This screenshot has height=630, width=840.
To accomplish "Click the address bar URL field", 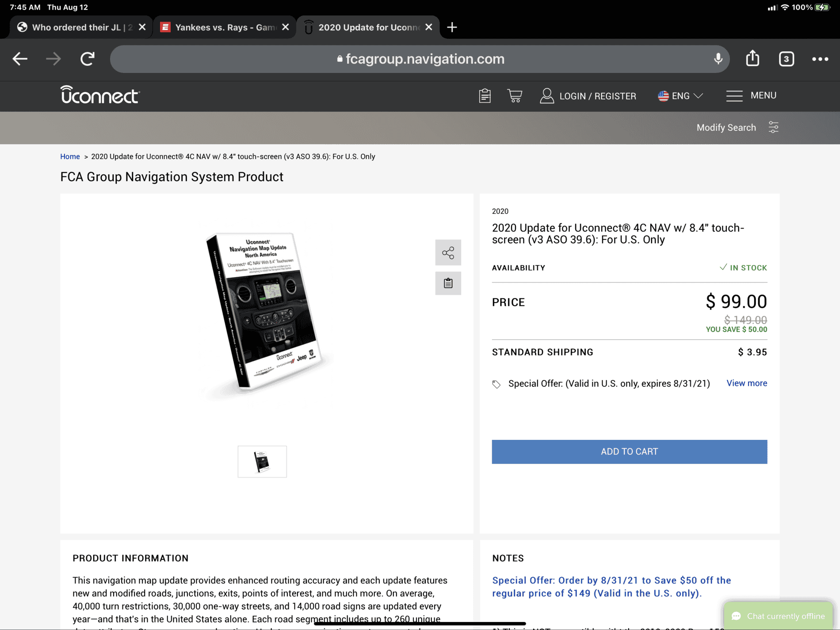I will (420, 59).
